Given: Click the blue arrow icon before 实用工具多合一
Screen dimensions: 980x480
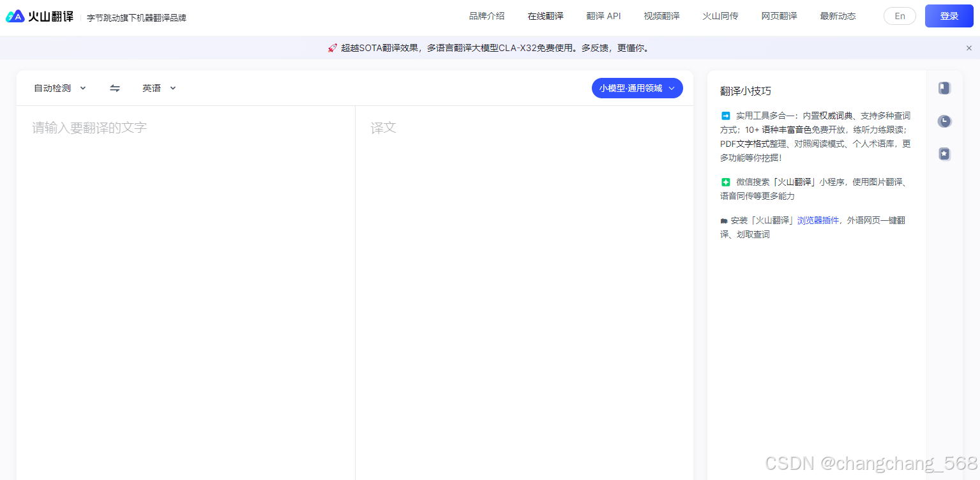Looking at the screenshot, I should point(725,116).
